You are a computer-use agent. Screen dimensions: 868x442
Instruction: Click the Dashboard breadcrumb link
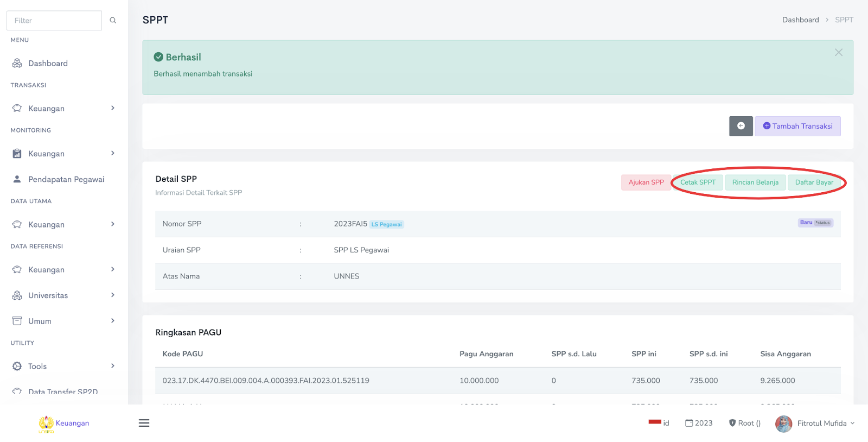(801, 20)
